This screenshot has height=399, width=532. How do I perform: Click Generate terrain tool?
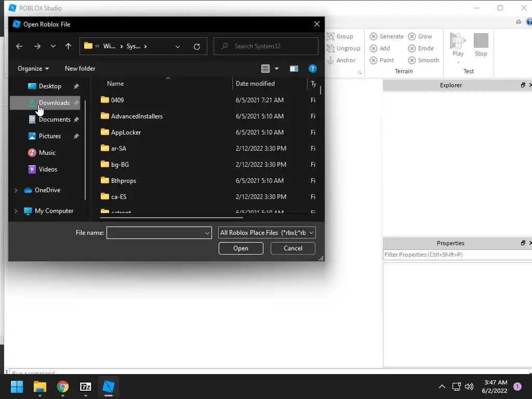[387, 36]
